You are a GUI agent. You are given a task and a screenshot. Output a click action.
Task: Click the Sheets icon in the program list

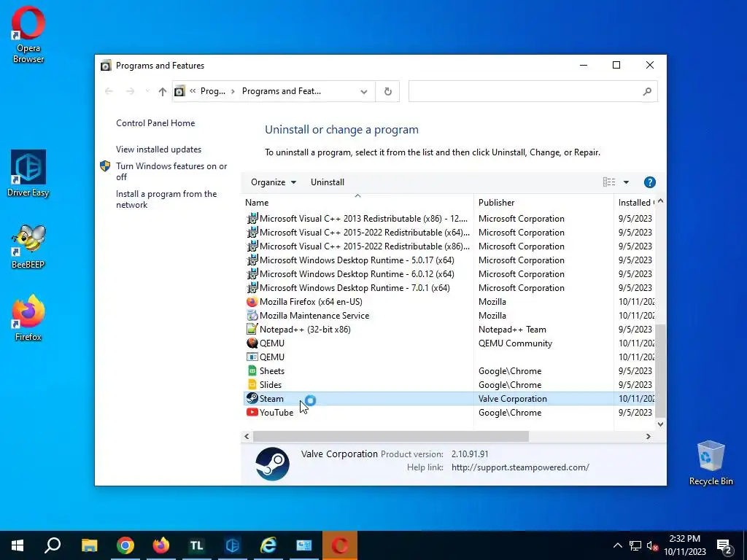(x=252, y=371)
